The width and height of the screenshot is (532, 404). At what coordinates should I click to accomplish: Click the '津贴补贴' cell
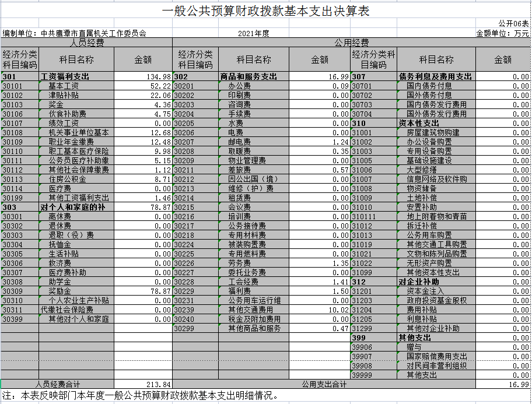pos(76,95)
